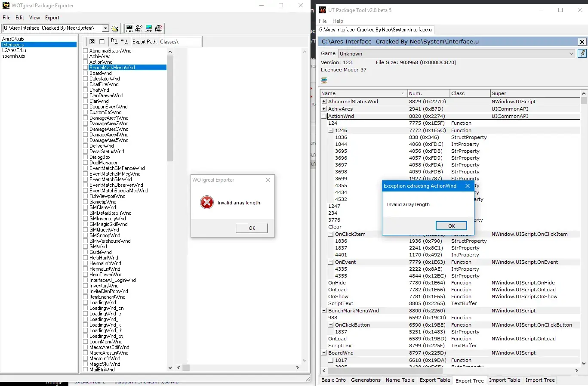Collapse the OnClickItem node

pyautogui.click(x=331, y=234)
